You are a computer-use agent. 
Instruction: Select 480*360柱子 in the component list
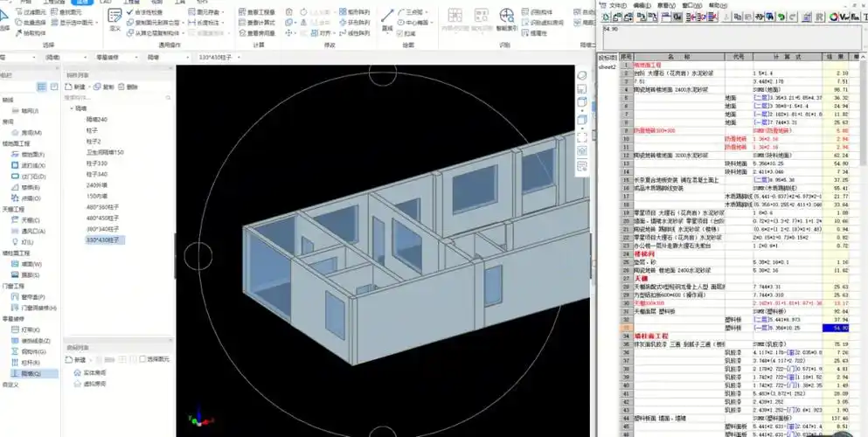tap(102, 207)
